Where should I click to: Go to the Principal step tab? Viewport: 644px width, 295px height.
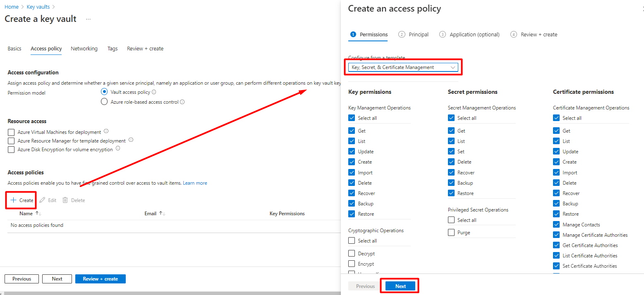[x=414, y=35]
